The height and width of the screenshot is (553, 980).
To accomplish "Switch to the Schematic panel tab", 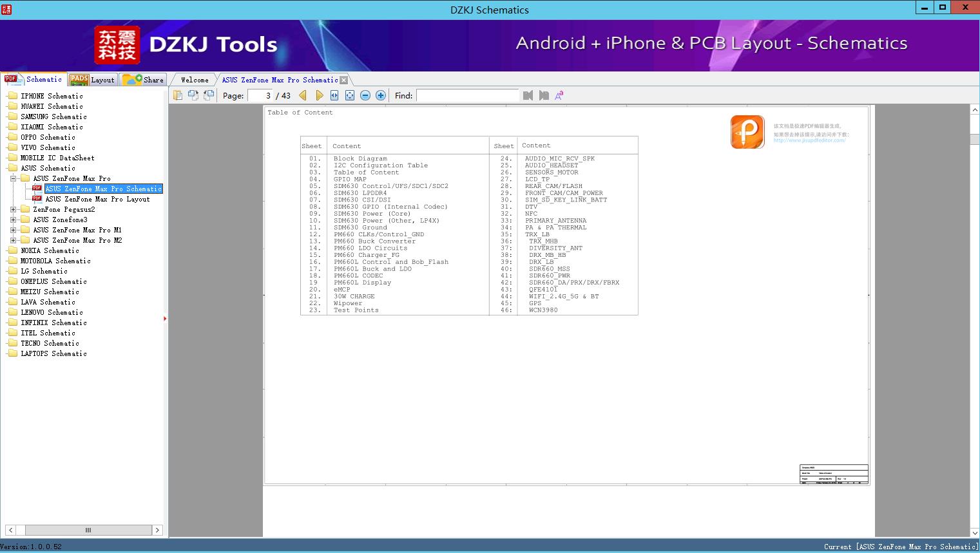I will (x=34, y=79).
